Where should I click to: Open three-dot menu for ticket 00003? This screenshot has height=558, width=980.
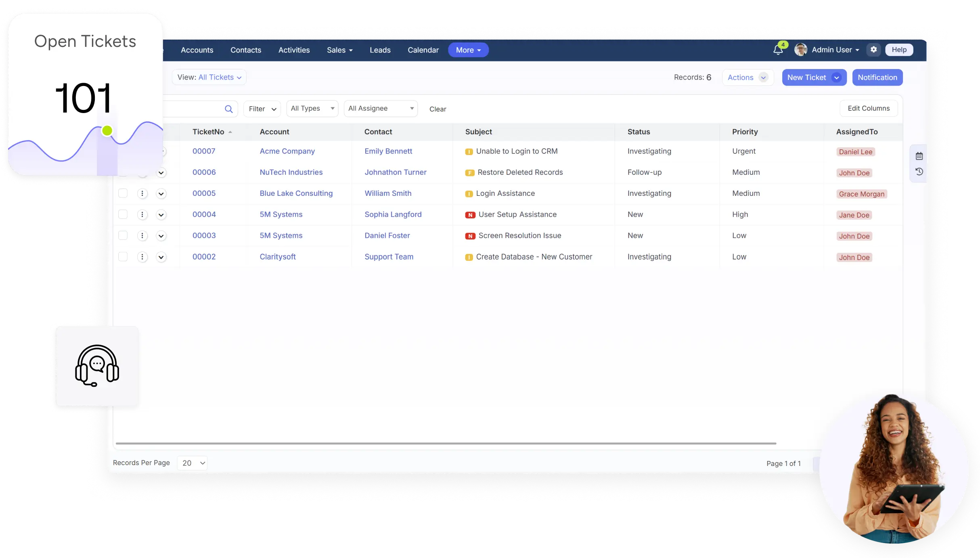pyautogui.click(x=142, y=236)
